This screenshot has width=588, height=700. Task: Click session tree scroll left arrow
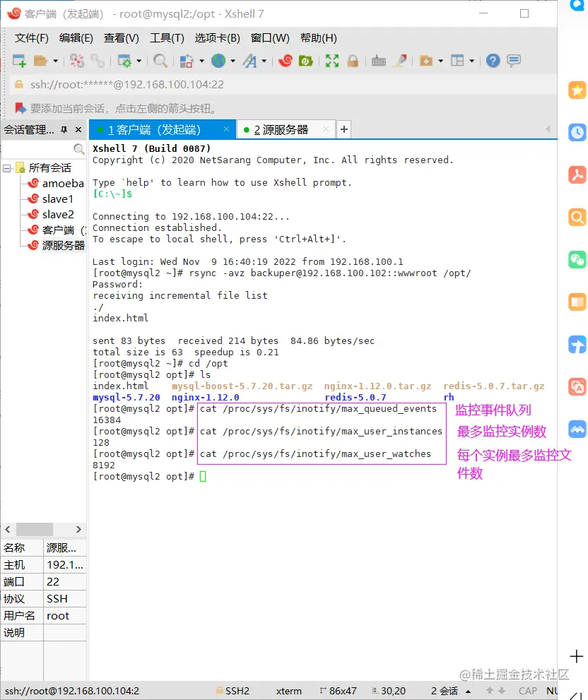pos(8,530)
